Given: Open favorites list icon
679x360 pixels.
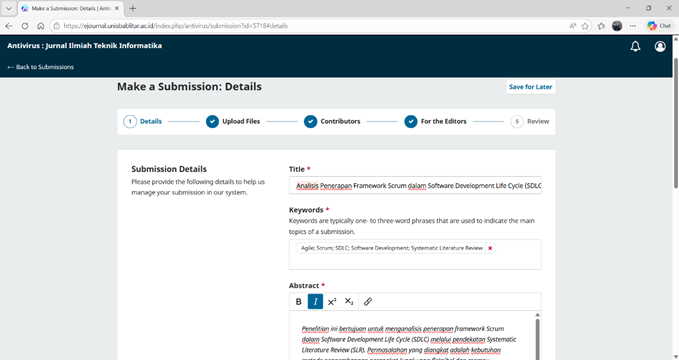Looking at the screenshot, I should pos(601,26).
